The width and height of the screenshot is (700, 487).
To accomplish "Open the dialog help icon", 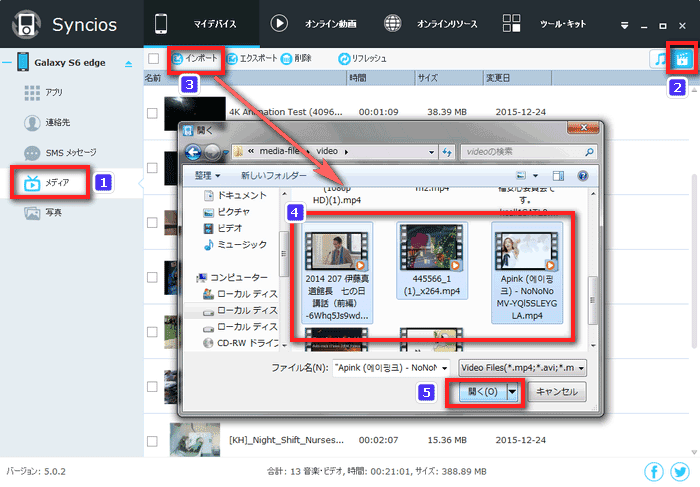I will (x=583, y=176).
